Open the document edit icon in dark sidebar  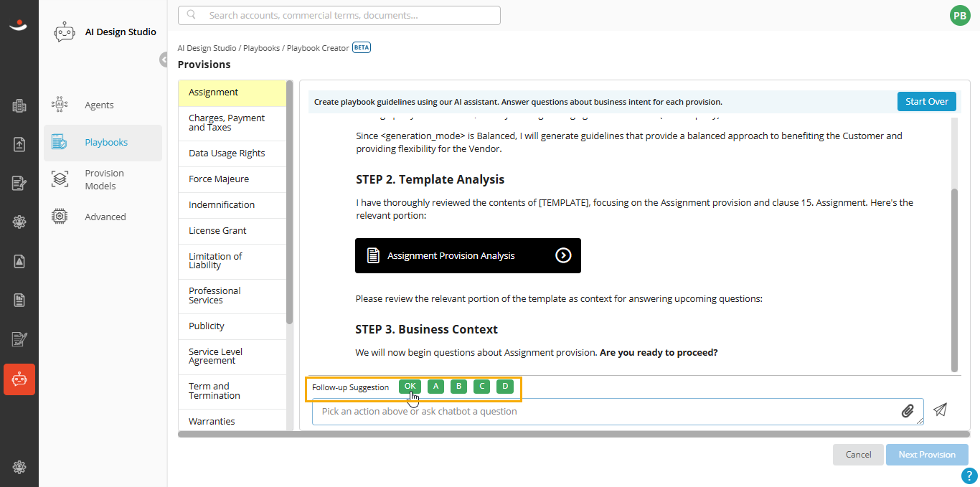tap(19, 183)
